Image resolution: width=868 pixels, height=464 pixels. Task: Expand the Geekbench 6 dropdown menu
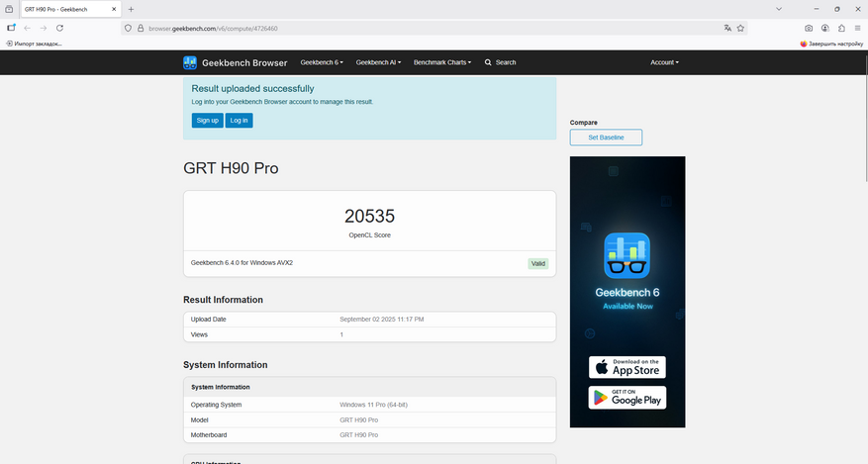tap(322, 62)
